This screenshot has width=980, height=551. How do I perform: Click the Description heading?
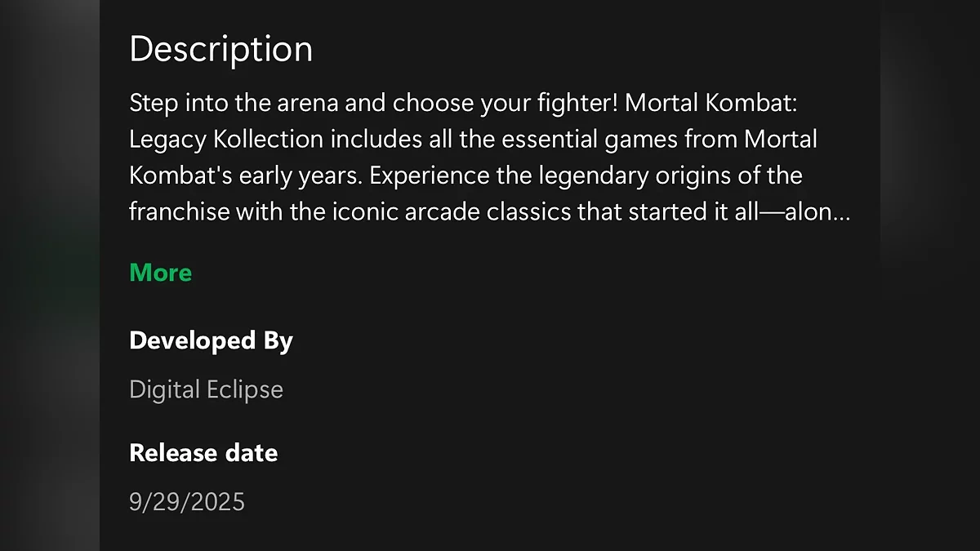click(x=220, y=49)
